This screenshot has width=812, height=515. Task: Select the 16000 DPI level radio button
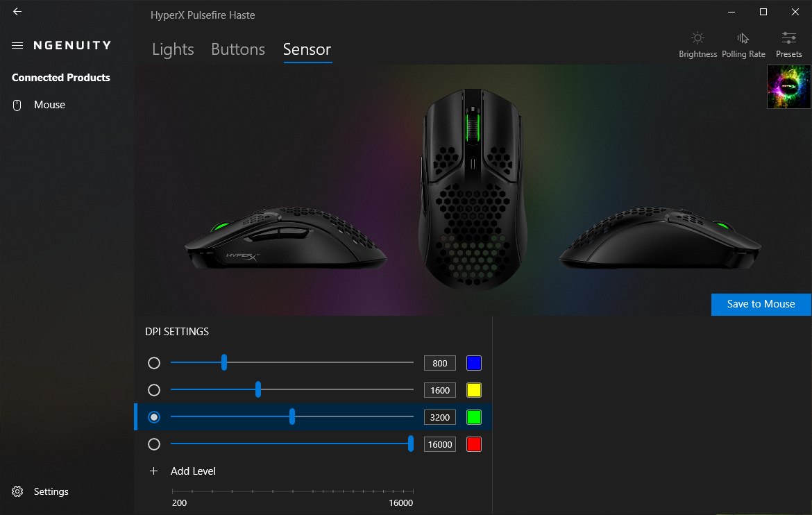pyautogui.click(x=154, y=444)
